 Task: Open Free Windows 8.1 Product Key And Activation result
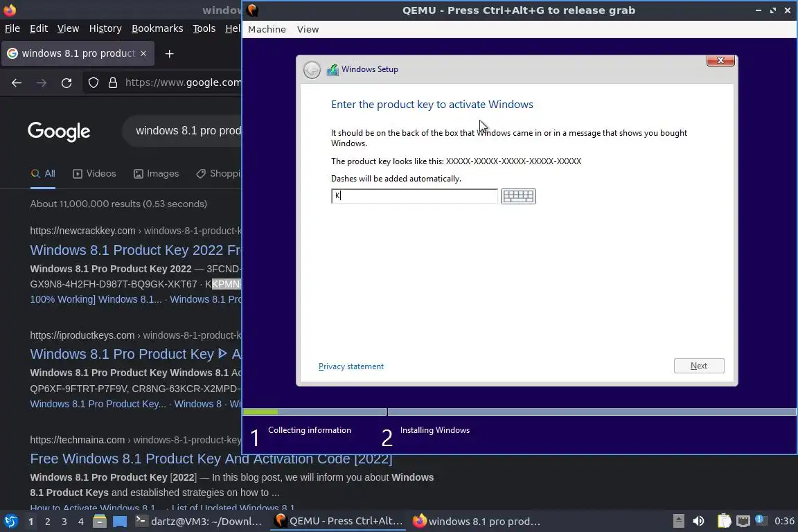(211, 459)
